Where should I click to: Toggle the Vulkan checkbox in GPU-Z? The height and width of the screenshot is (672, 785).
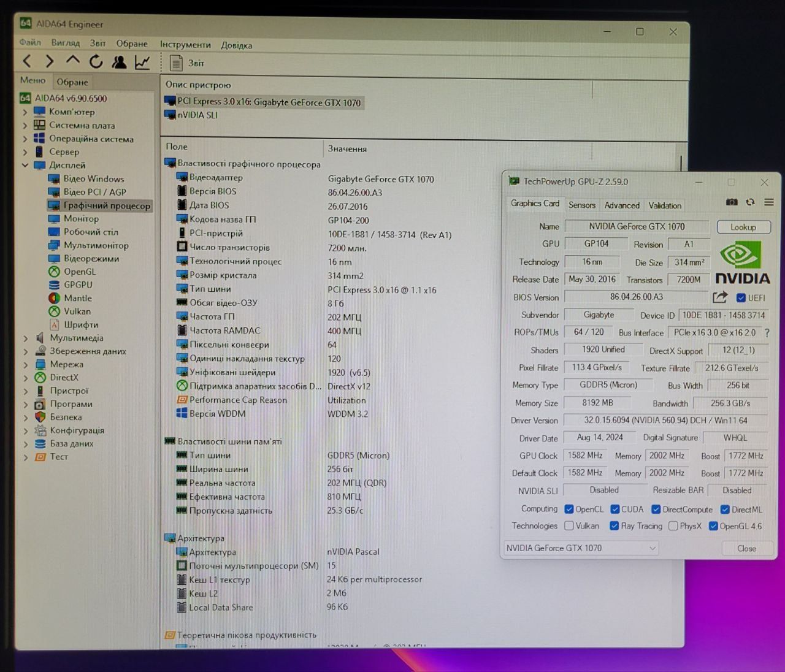[569, 526]
